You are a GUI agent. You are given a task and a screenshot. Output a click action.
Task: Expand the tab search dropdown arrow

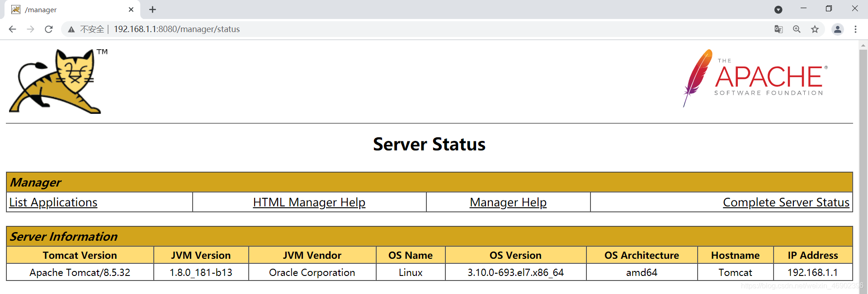click(x=778, y=9)
